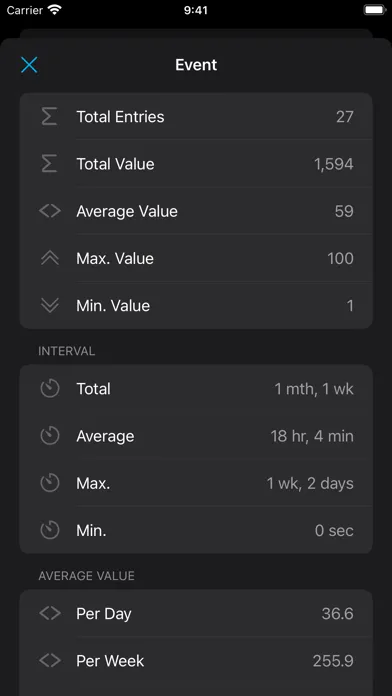Tap the angle brackets icon beside Per Day
Viewport: 392px width, 696px height.
coord(50,613)
